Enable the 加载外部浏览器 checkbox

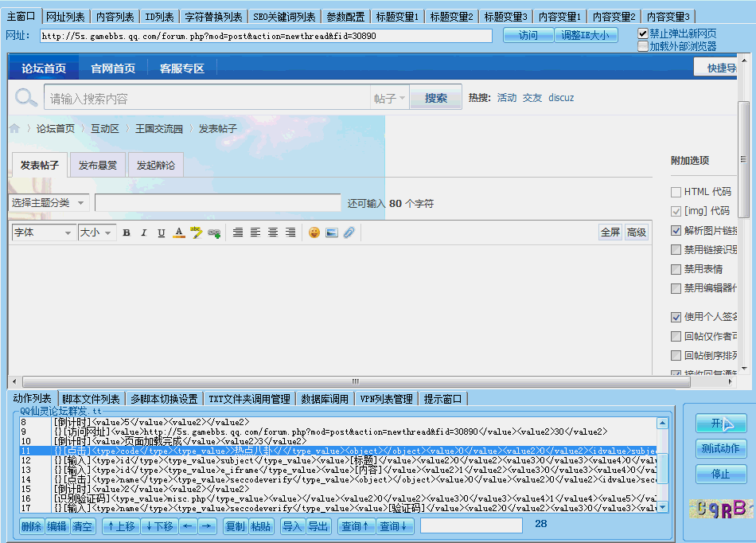point(643,46)
